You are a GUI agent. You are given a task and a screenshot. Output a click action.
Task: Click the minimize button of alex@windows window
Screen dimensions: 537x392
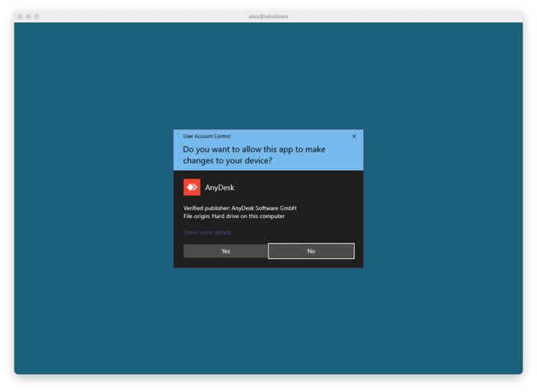point(28,17)
